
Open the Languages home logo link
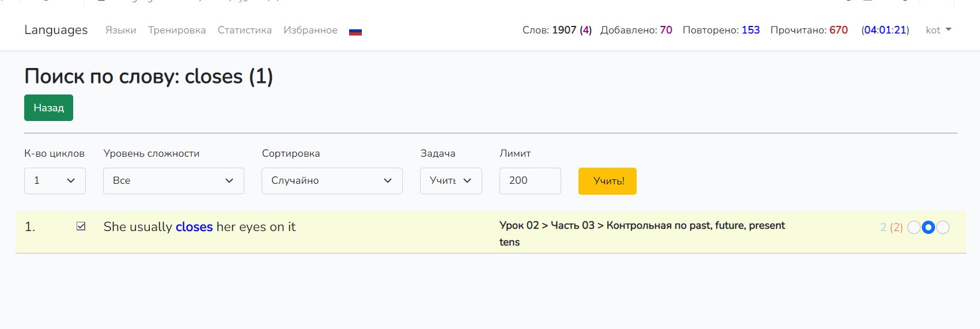pyautogui.click(x=56, y=30)
